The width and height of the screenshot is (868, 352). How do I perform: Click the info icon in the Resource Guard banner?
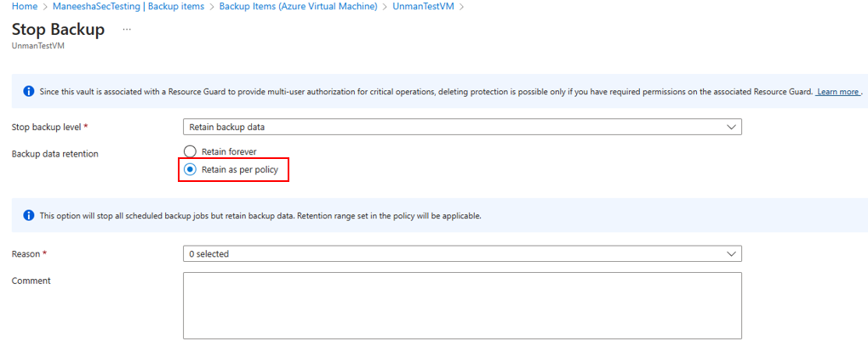[x=28, y=91]
